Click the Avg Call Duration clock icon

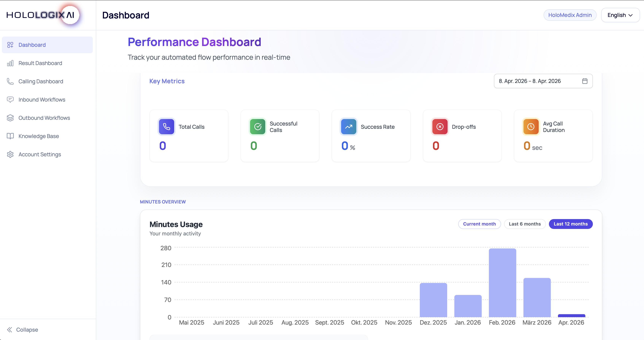click(531, 127)
